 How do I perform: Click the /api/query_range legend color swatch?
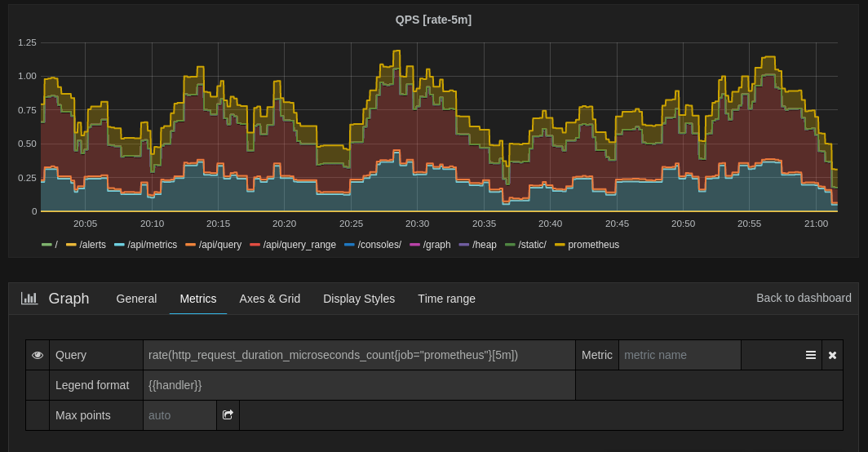(255, 245)
